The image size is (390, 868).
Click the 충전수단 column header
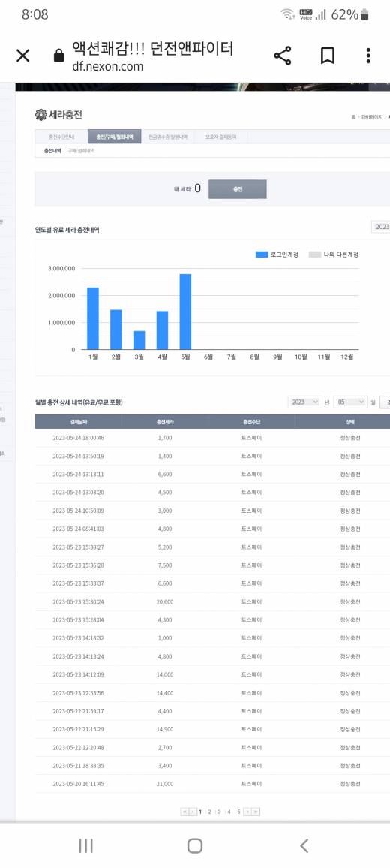[x=252, y=422]
